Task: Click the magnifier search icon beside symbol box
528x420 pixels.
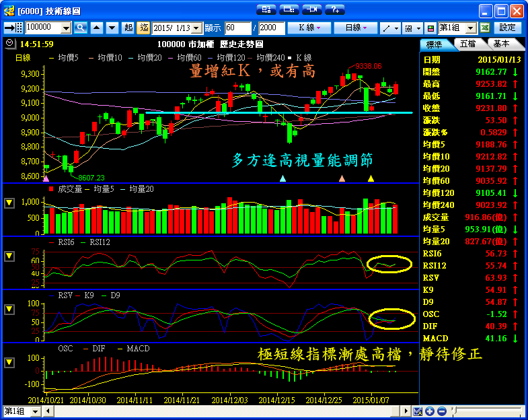Action: (81, 28)
